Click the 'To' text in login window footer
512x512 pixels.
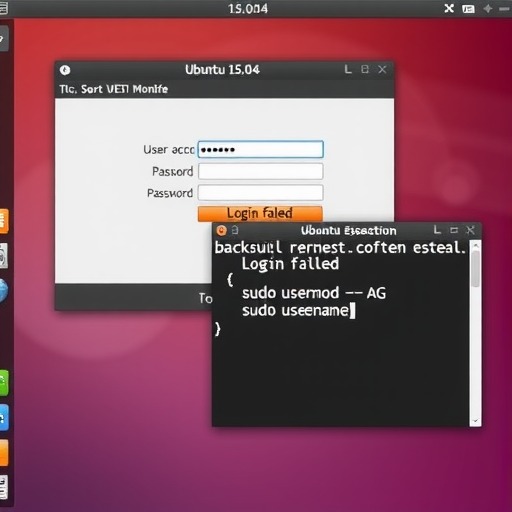(x=206, y=298)
